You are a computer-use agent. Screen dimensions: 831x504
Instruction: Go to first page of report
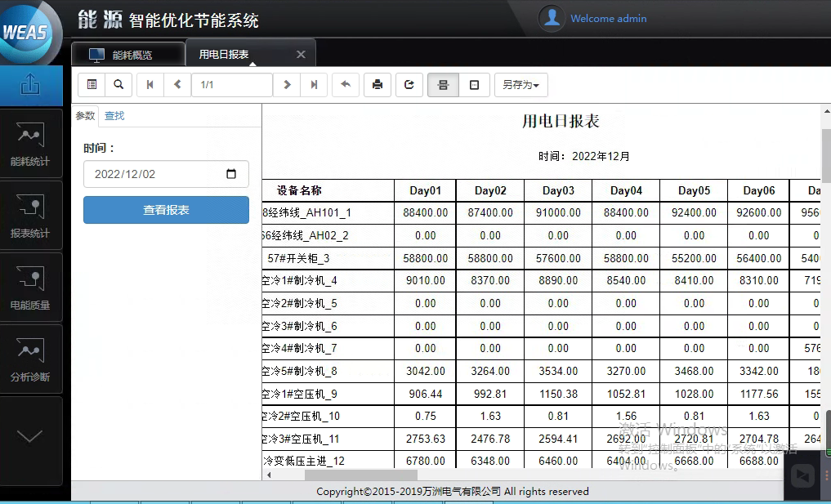150,84
